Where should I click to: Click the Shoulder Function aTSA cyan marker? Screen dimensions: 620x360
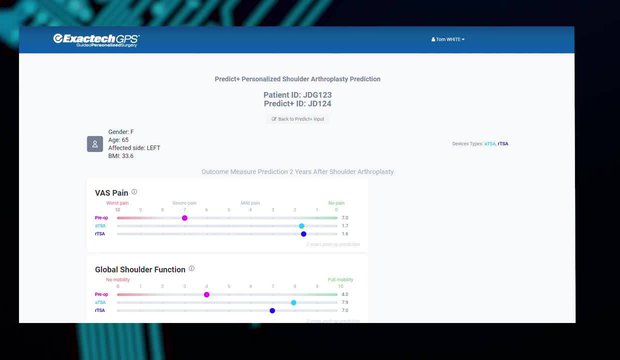pyautogui.click(x=294, y=303)
